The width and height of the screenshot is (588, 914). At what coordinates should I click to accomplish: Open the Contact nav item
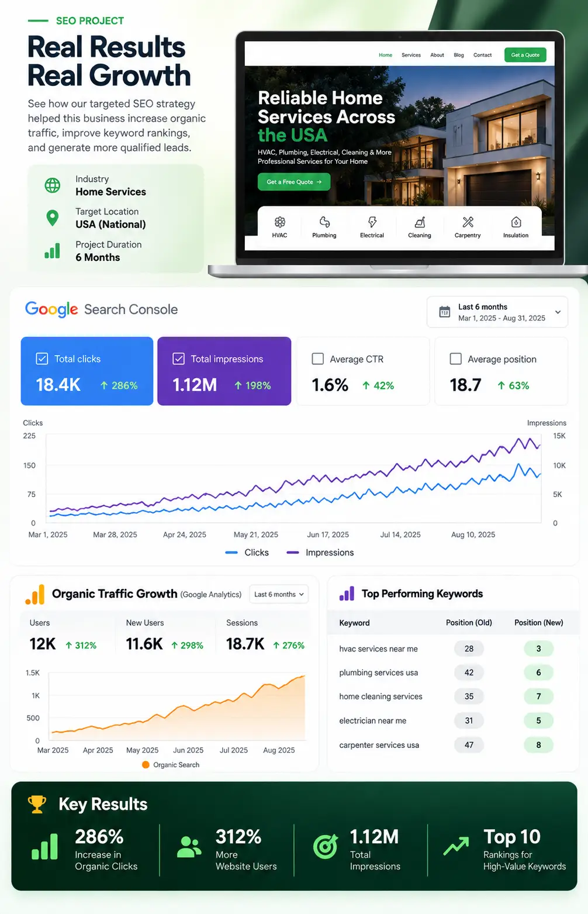(x=482, y=55)
